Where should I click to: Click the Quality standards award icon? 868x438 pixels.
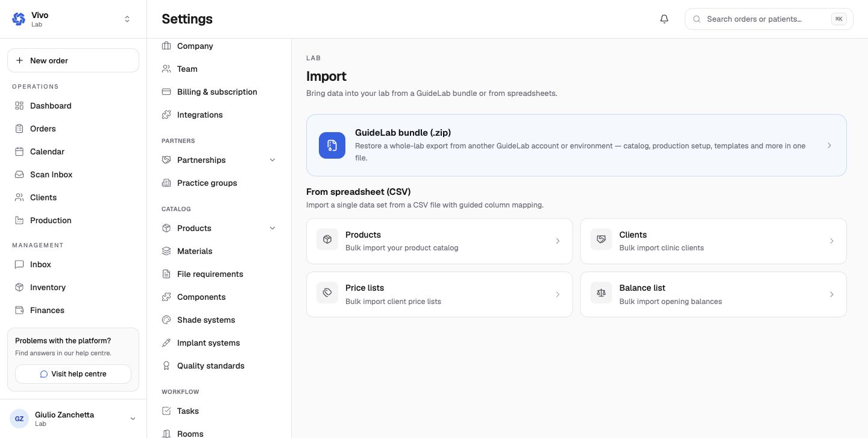(166, 366)
